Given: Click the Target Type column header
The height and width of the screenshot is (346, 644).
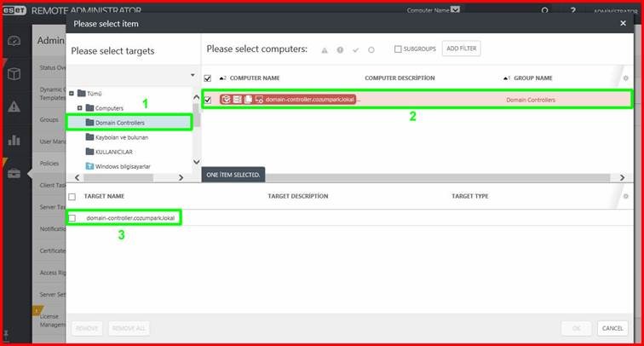Looking at the screenshot, I should point(470,196).
